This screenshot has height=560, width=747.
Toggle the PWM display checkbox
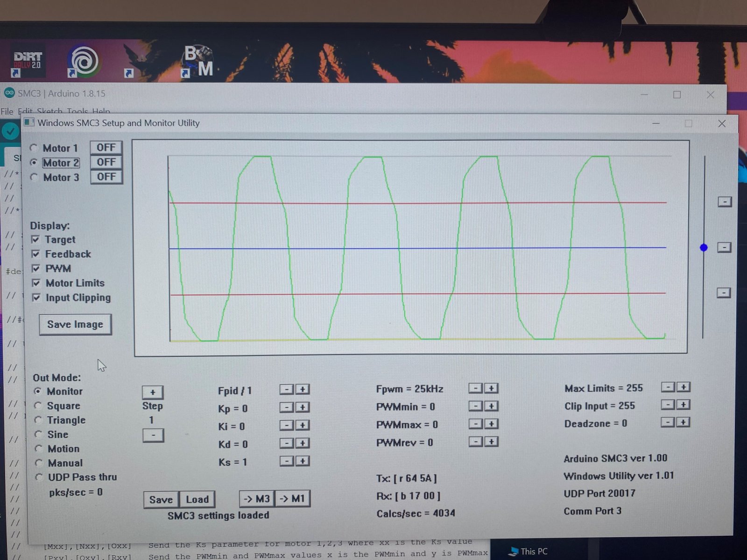tap(36, 268)
